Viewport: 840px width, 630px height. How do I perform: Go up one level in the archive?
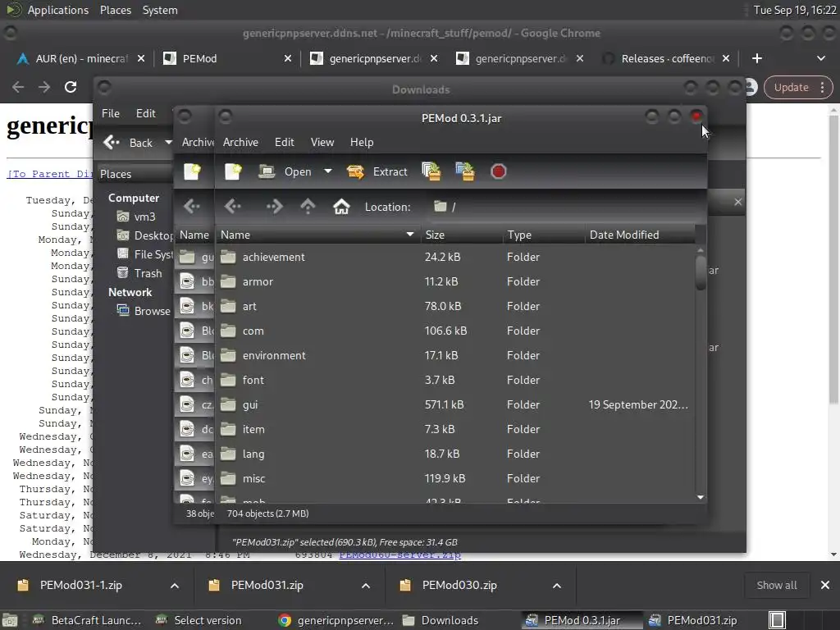308,206
